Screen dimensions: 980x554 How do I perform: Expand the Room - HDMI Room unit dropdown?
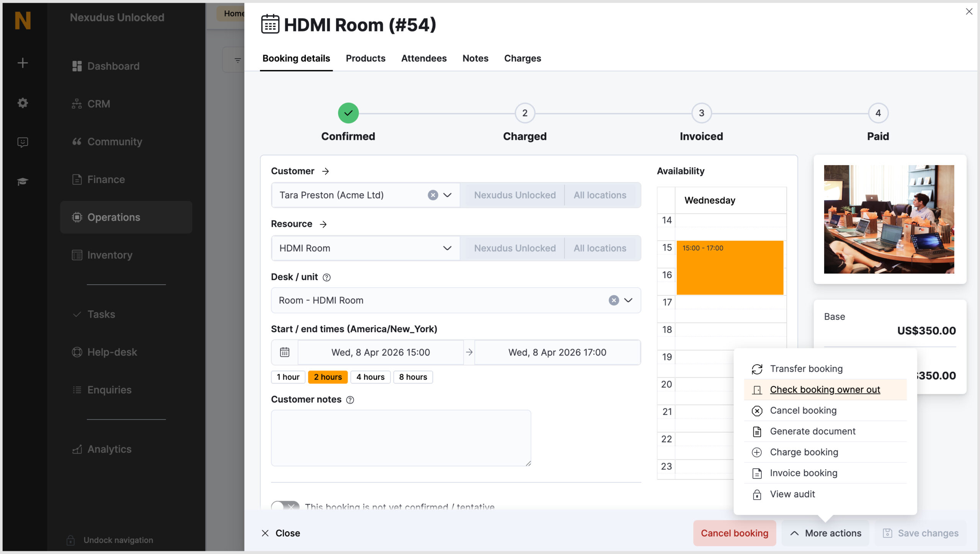click(628, 300)
